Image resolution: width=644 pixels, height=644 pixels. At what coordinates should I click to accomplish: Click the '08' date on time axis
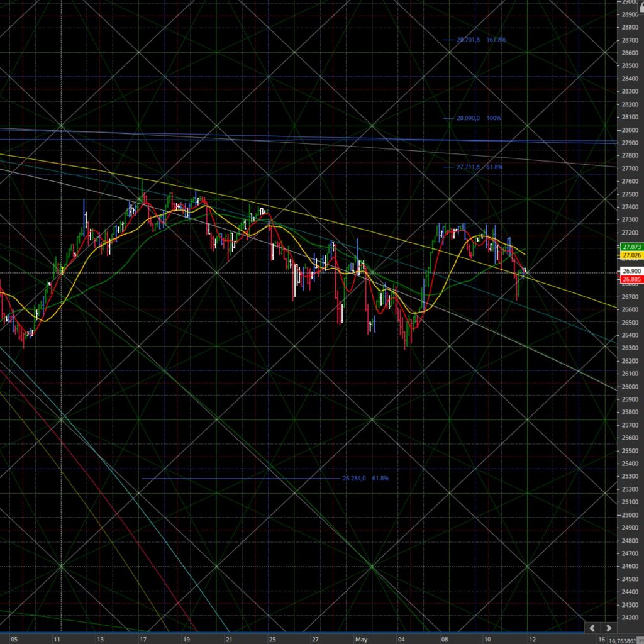445,640
